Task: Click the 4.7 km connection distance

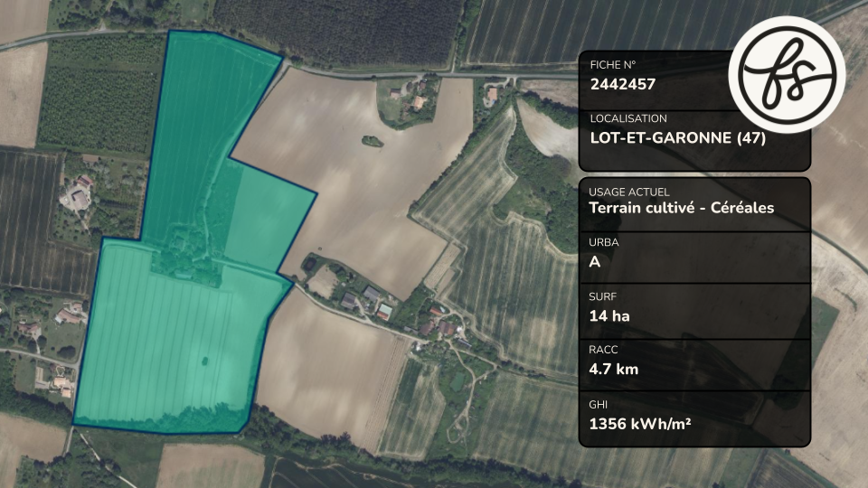Action: pyautogui.click(x=614, y=369)
